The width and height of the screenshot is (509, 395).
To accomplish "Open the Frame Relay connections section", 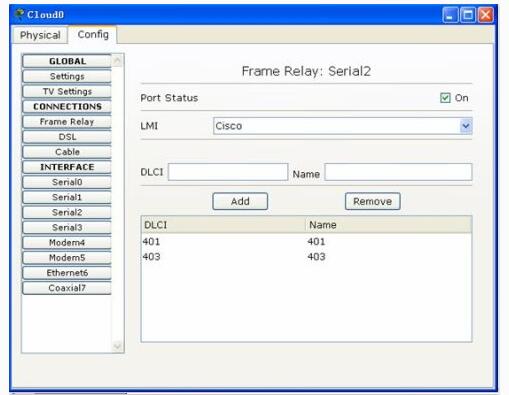I will 67,122.
